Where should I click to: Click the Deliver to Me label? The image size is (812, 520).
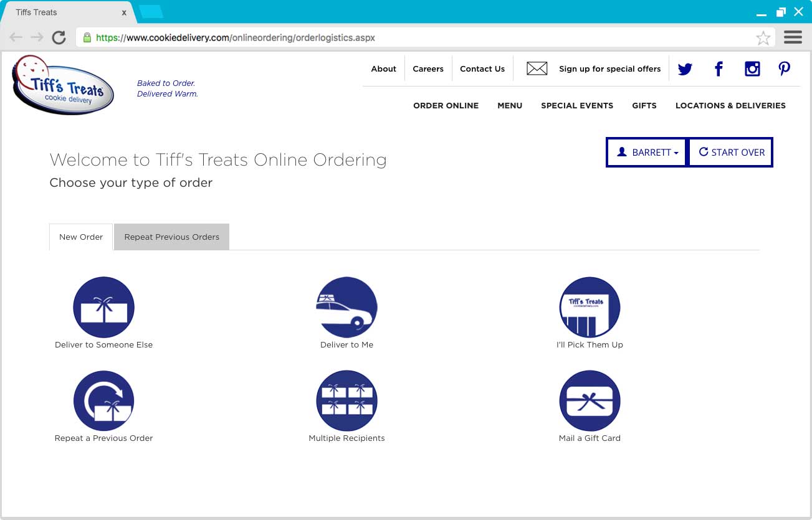pos(346,345)
